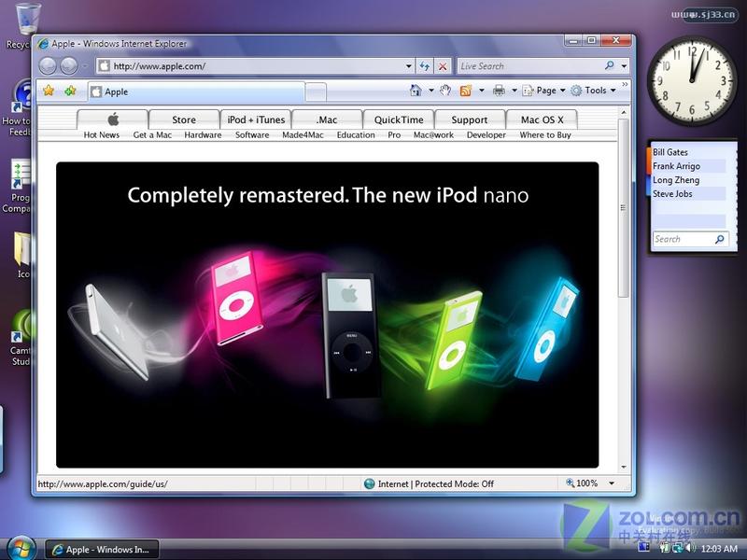Open the iPod + iTunes tab
Viewport: 747px width, 560px height.
click(256, 119)
